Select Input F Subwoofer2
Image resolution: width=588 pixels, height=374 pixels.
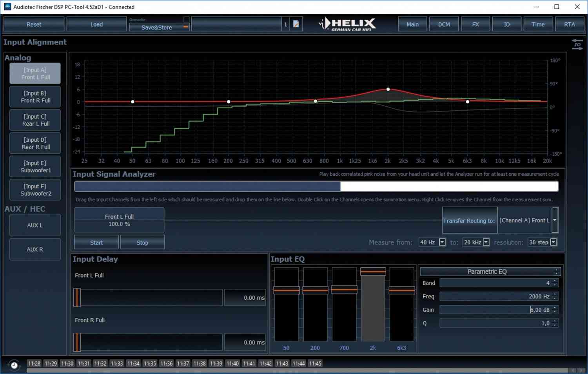click(35, 190)
